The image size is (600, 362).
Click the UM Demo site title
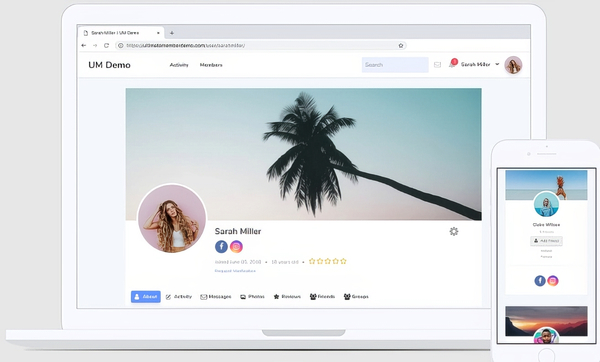(109, 65)
